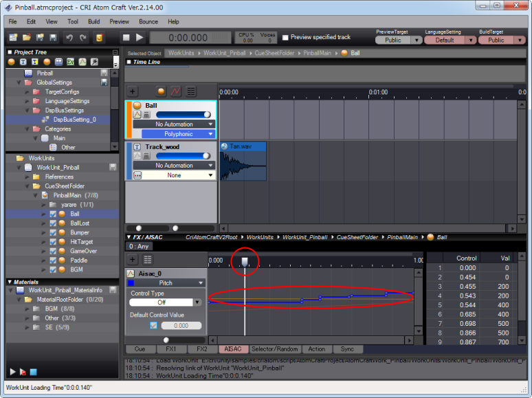Click the red automation curve icon above the tracks
The width and height of the screenshot is (532, 398).
tap(176, 91)
